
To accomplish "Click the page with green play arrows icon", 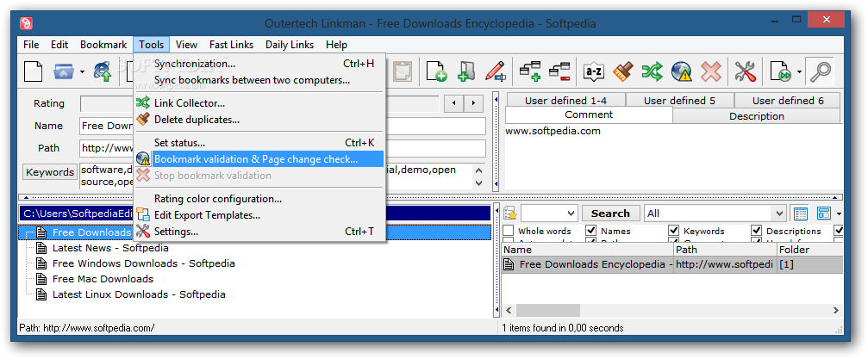I will (781, 71).
